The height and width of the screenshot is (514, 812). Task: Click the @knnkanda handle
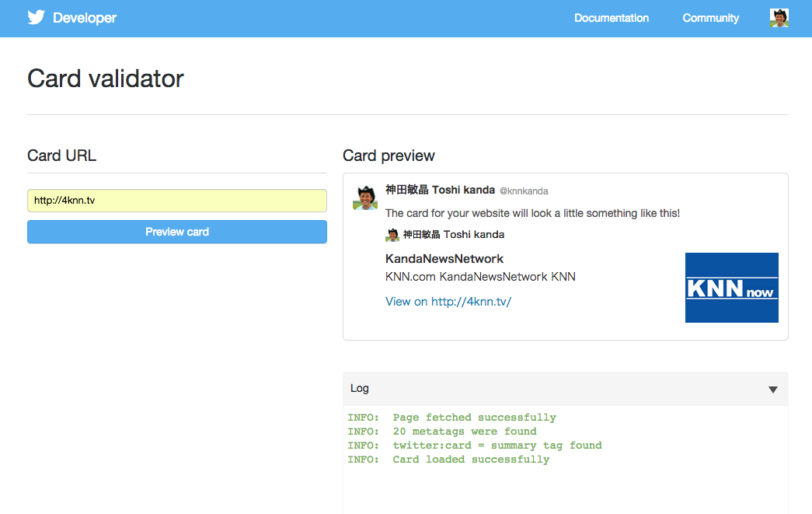tap(524, 191)
